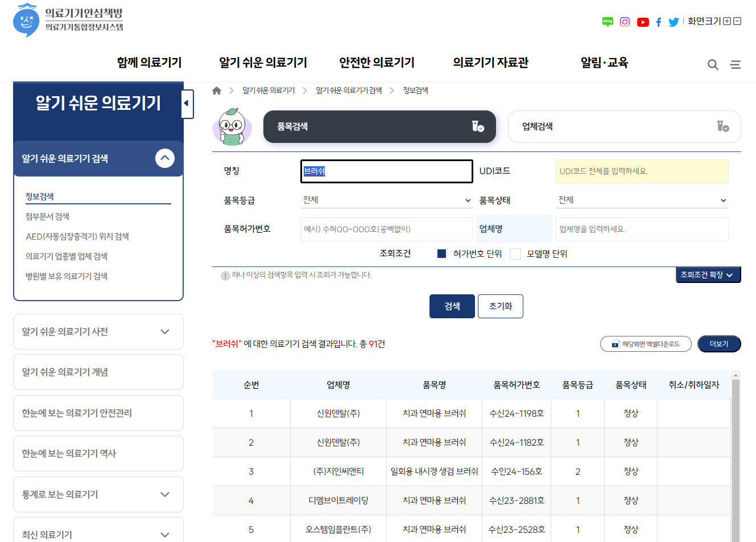The width and height of the screenshot is (756, 542).
Task: Click permit number 수신24-1198호 cell
Action: click(x=517, y=413)
